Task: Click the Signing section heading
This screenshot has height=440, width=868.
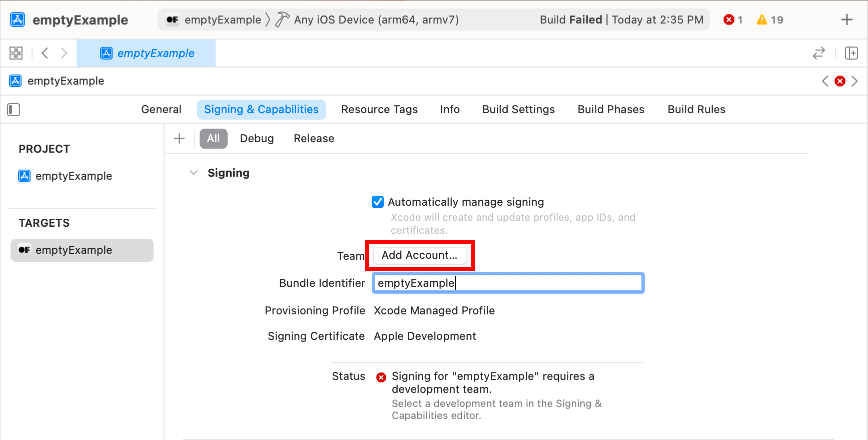Action: click(x=229, y=173)
